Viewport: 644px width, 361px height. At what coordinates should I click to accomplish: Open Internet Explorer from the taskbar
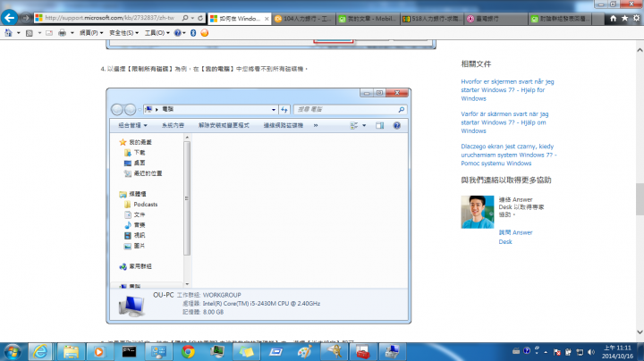click(40, 352)
